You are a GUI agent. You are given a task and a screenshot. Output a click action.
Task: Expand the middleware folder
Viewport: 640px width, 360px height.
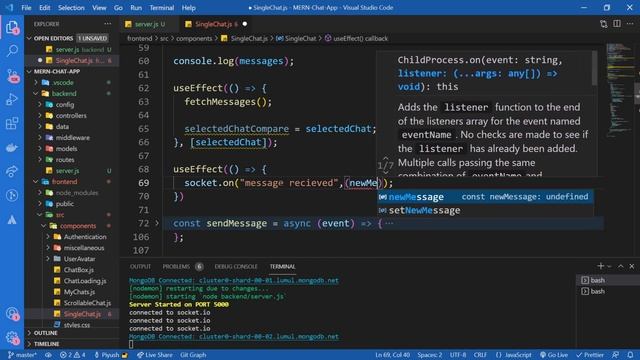73,138
